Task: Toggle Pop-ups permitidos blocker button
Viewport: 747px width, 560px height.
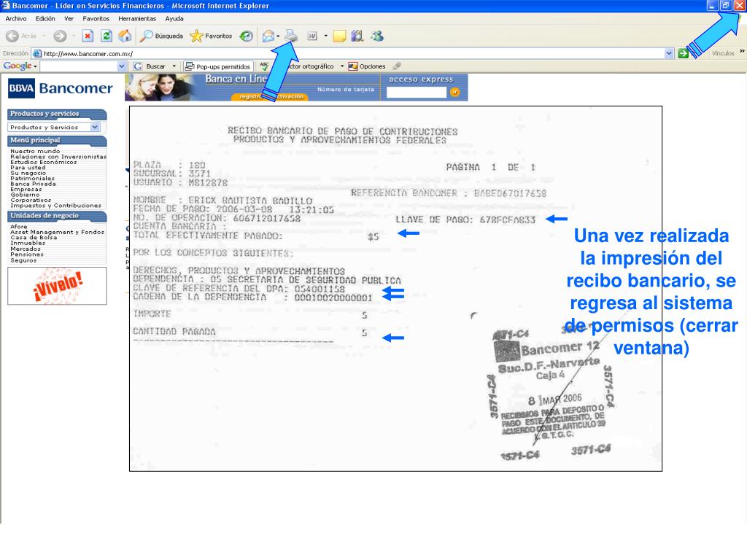Action: (217, 66)
